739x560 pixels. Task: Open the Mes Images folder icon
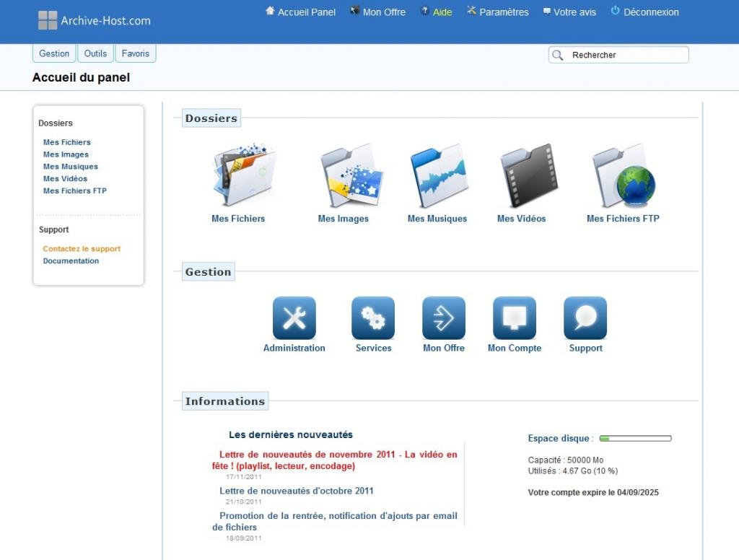(x=350, y=176)
